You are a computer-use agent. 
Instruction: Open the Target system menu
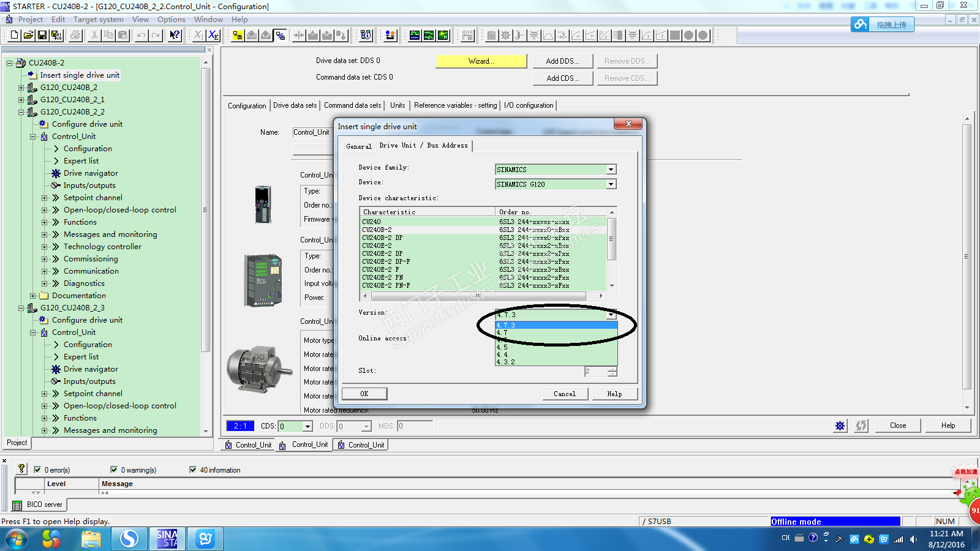(x=99, y=20)
